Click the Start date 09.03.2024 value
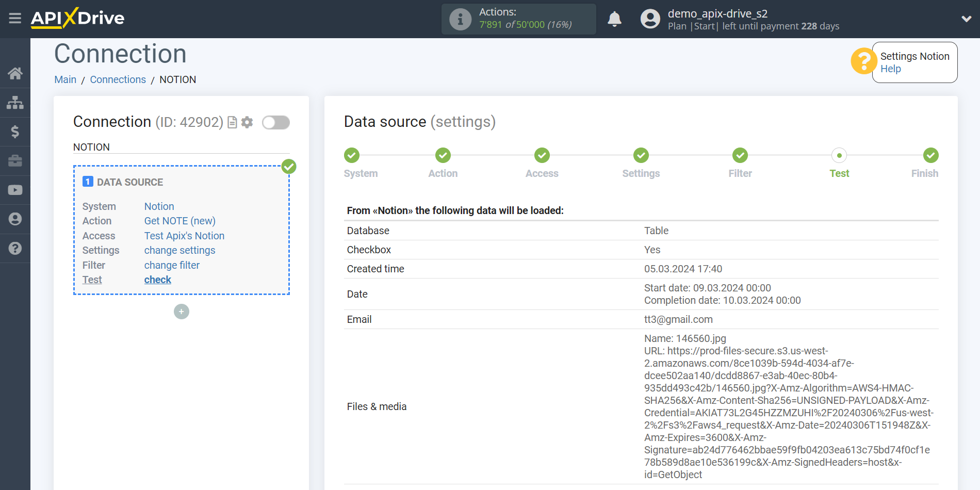 [708, 288]
